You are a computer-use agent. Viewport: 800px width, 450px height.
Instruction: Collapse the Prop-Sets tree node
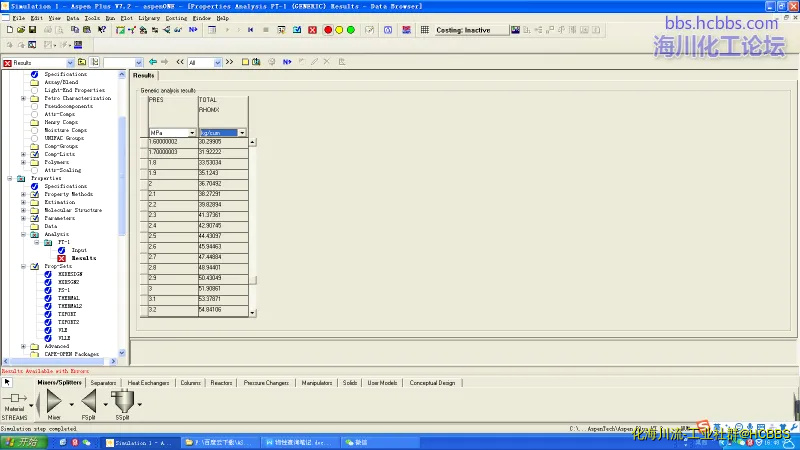23,266
